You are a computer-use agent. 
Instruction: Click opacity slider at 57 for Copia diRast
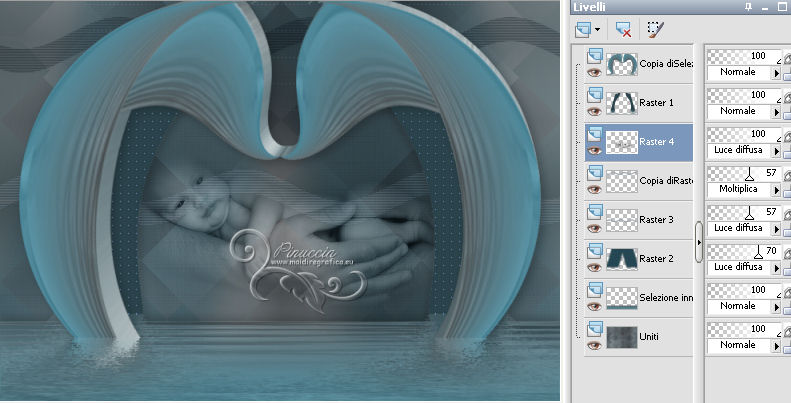point(744,173)
